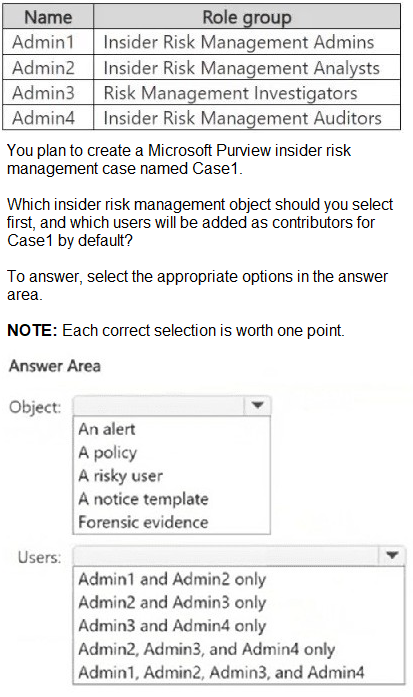Click the 'Role group' column header
This screenshot has width=413, height=697.
point(247,17)
